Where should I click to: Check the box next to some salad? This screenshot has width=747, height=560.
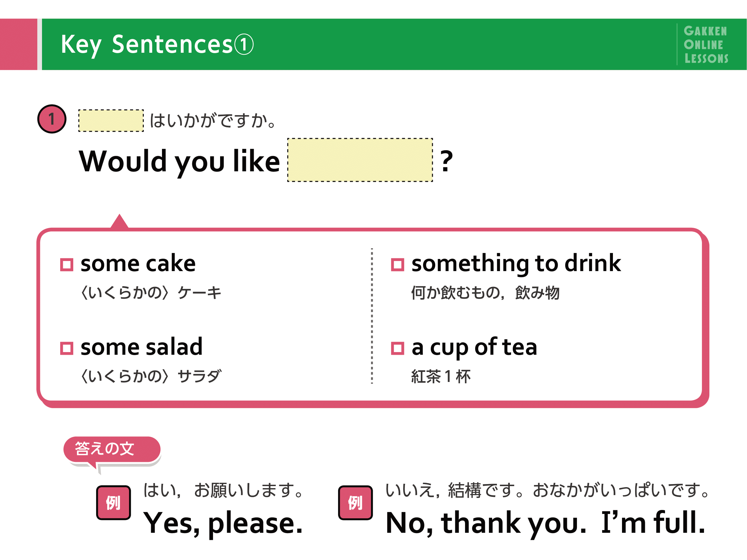tap(67, 348)
